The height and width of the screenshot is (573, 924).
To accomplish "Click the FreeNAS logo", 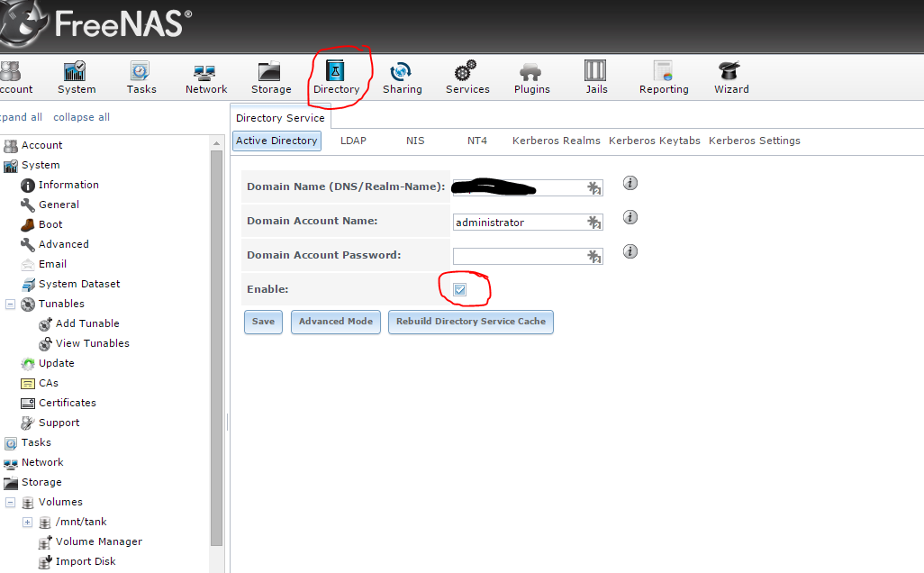I will coord(97,23).
